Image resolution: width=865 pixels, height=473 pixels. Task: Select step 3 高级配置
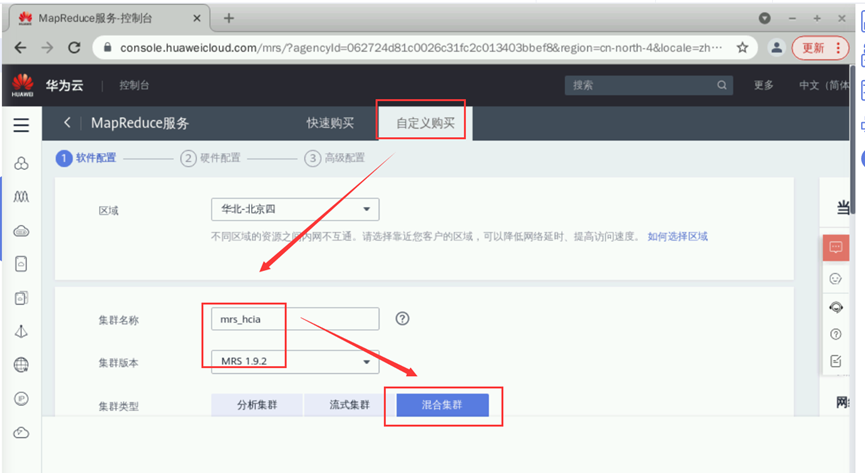335,158
